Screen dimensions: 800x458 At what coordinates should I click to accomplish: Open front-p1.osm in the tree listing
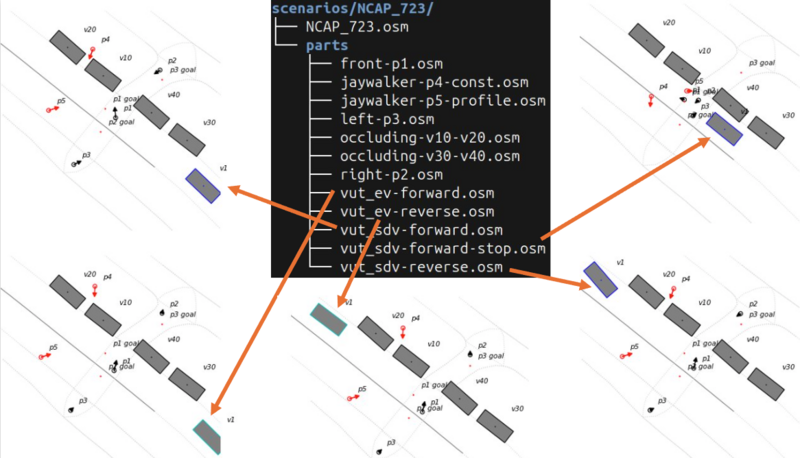391,64
